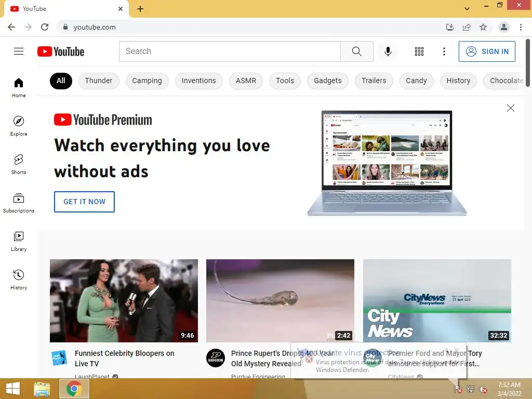
Task: Click the YouTube logo
Action: 61,51
